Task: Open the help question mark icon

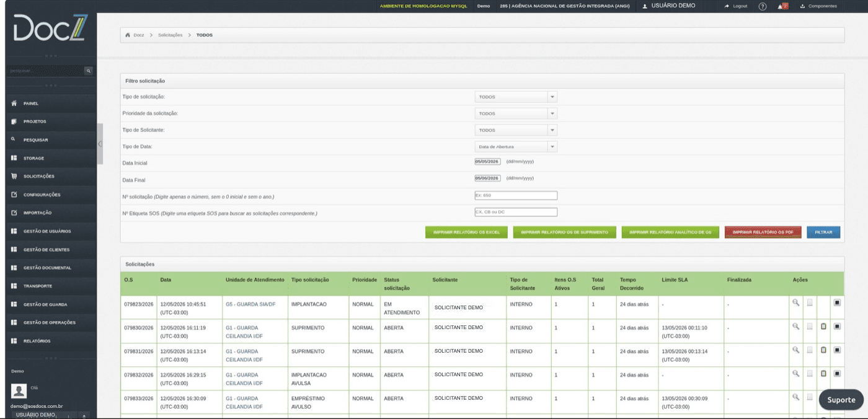Action: tap(763, 6)
